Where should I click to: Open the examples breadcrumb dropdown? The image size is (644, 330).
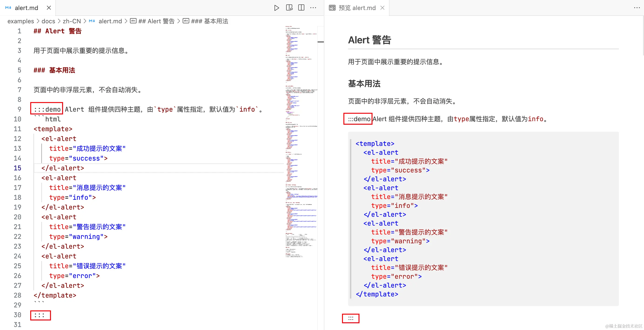pos(20,21)
